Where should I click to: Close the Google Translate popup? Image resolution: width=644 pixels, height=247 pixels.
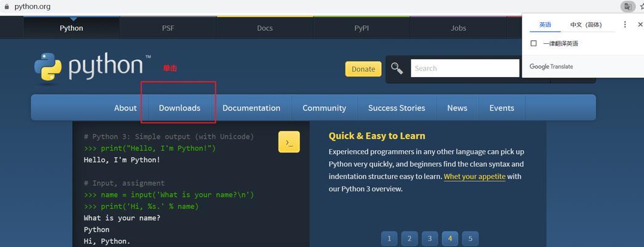coord(640,25)
